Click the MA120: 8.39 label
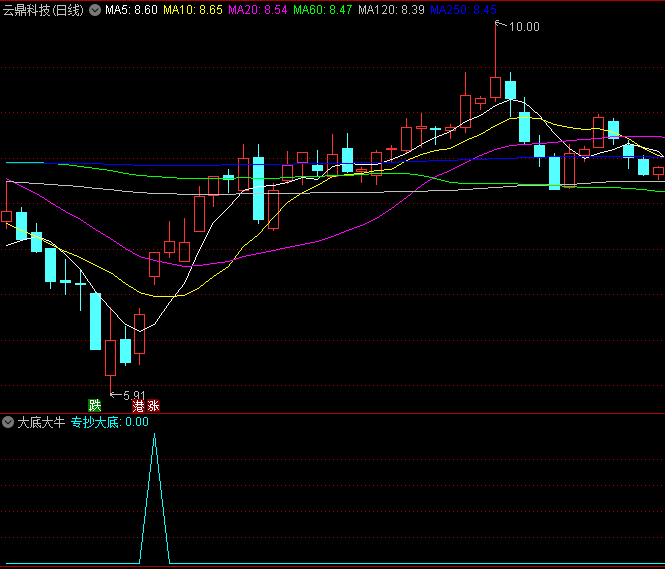This screenshot has width=665, height=569. [391, 10]
